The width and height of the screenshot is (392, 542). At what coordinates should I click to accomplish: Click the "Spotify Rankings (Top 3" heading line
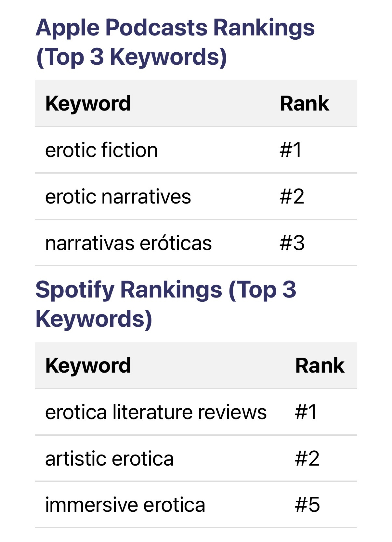click(166, 289)
